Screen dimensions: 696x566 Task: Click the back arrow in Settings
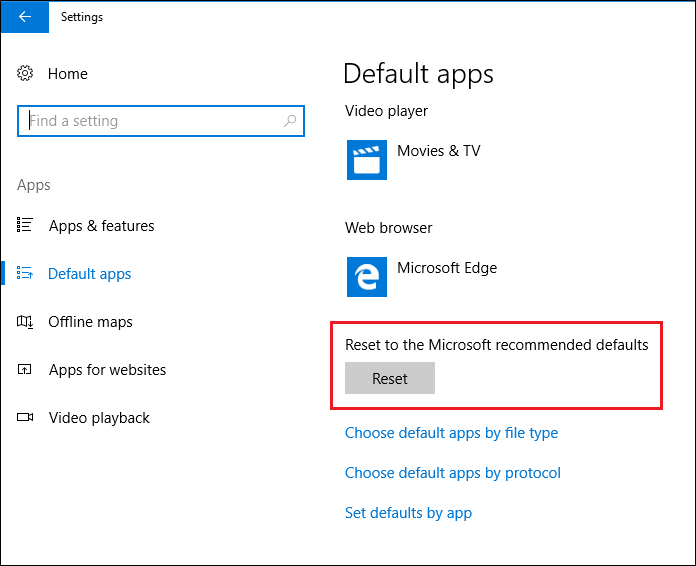[x=25, y=17]
